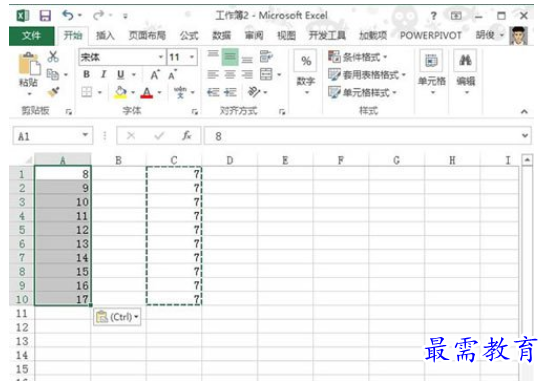Image resolution: width=546 pixels, height=381 pixels.
Task: Switch to the 数据 tab
Action: pos(221,35)
